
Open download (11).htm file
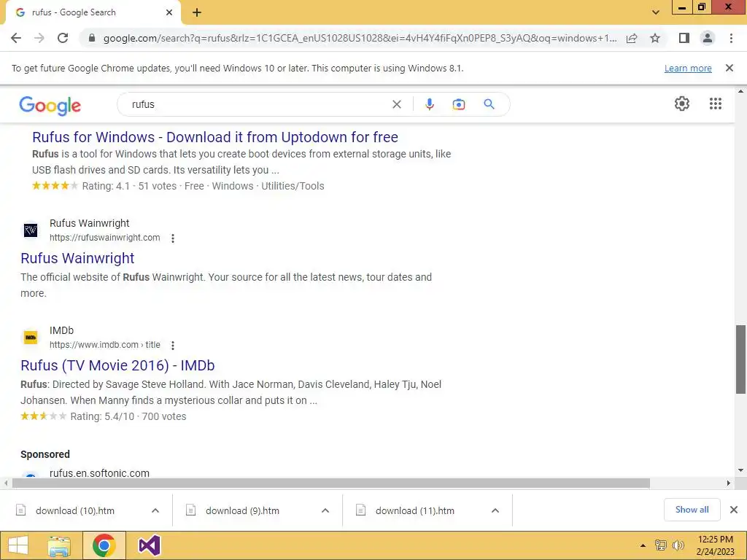(414, 510)
